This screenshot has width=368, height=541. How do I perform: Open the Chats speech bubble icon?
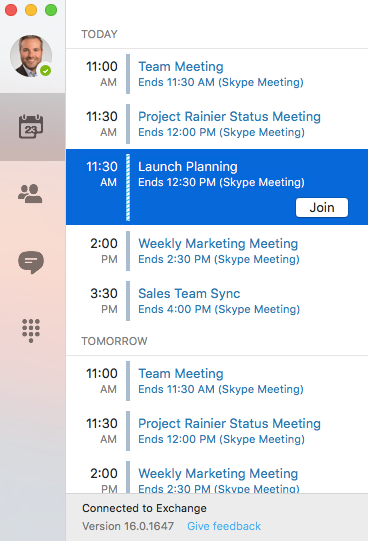tap(31, 262)
